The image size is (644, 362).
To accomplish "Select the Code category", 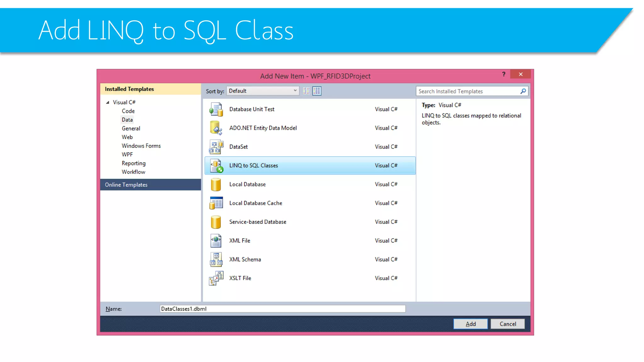I will pos(128,111).
